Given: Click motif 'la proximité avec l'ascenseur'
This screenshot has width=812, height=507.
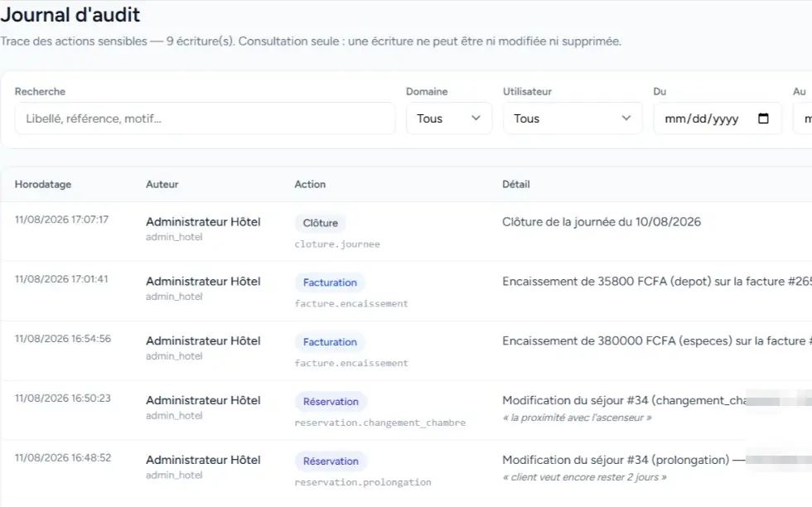Looking at the screenshot, I should coord(577,418).
